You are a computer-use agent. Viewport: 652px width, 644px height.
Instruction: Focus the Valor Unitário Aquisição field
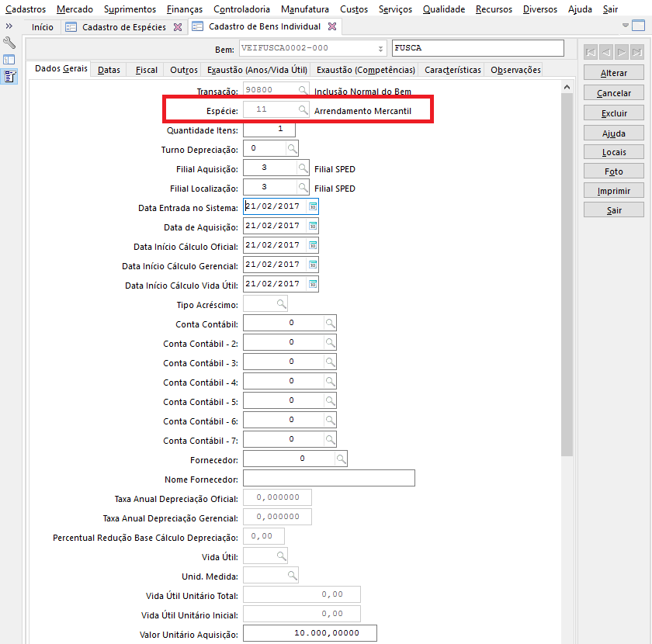[310, 633]
